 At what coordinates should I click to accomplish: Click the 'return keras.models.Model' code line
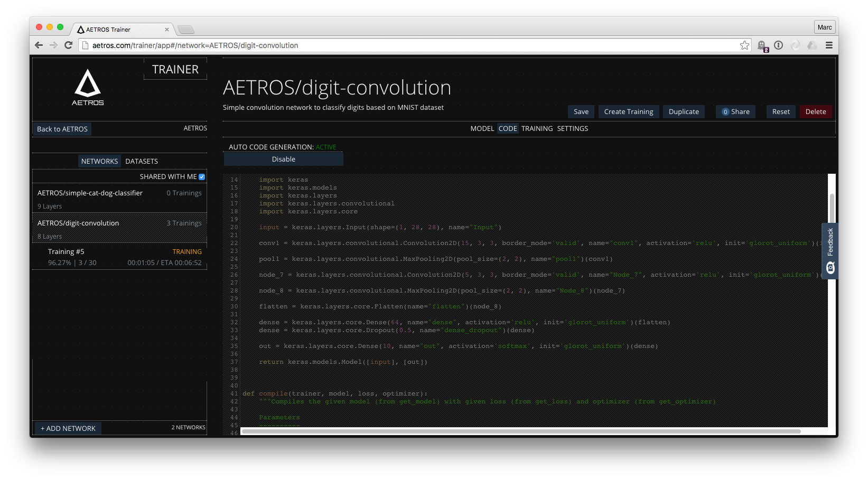tap(343, 362)
